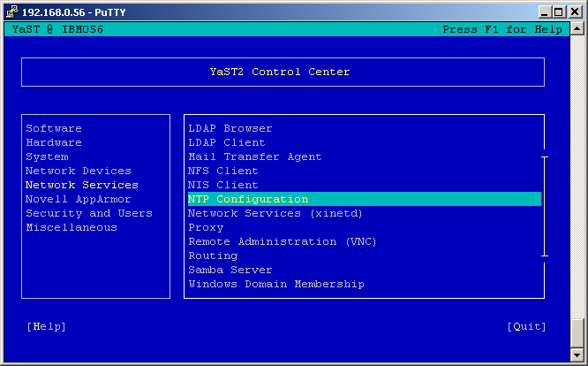Viewport: 588px width, 366px height.
Task: Click the yellow module list scroll indicator
Action: point(545,207)
